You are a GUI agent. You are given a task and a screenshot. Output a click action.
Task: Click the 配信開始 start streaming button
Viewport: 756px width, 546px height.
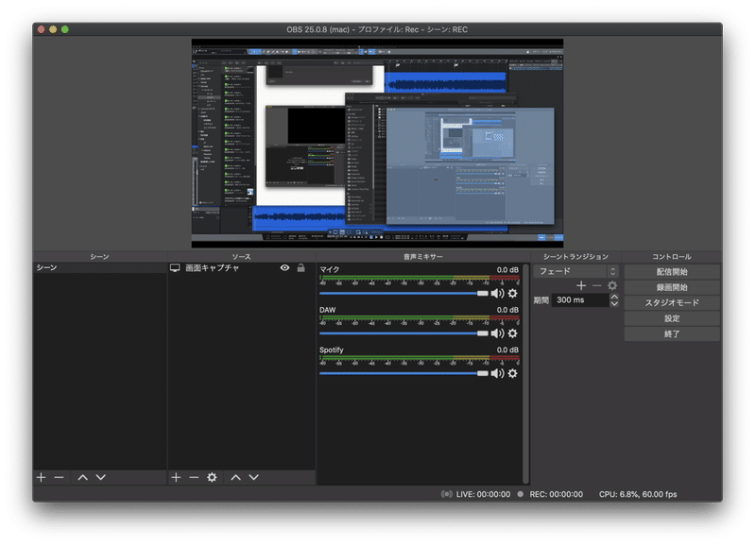point(672,272)
